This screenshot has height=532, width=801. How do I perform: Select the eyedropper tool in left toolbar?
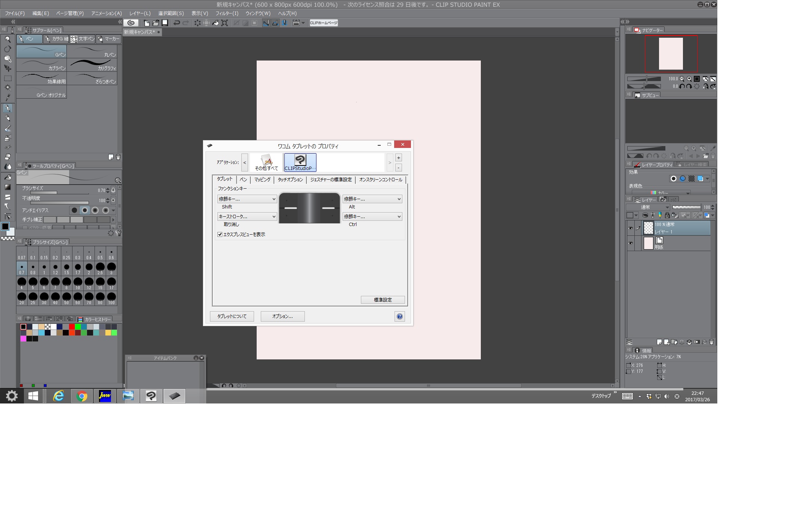coord(7,98)
